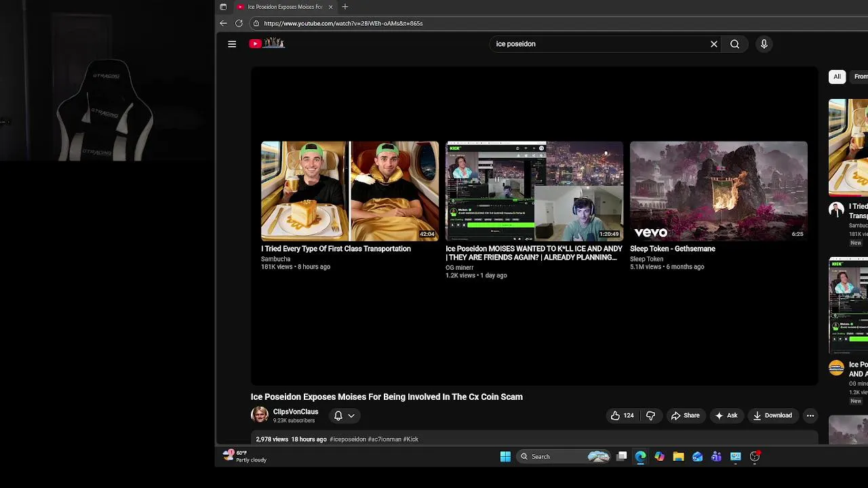Click the video title Ice Poseidon Exposes Moises
The height and width of the screenshot is (488, 868).
[x=387, y=397]
